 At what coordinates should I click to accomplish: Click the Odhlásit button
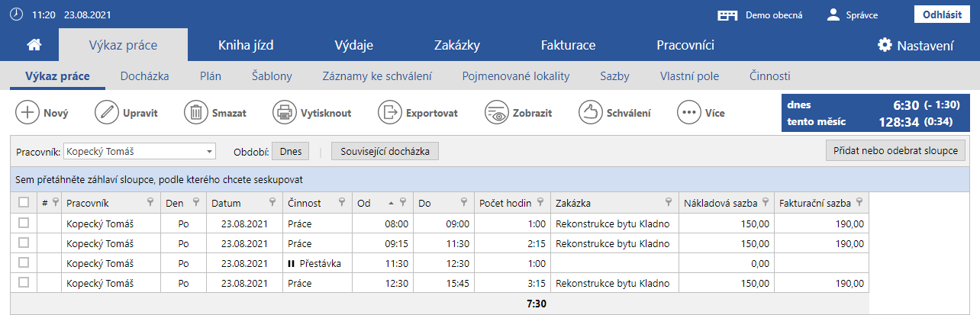942,14
